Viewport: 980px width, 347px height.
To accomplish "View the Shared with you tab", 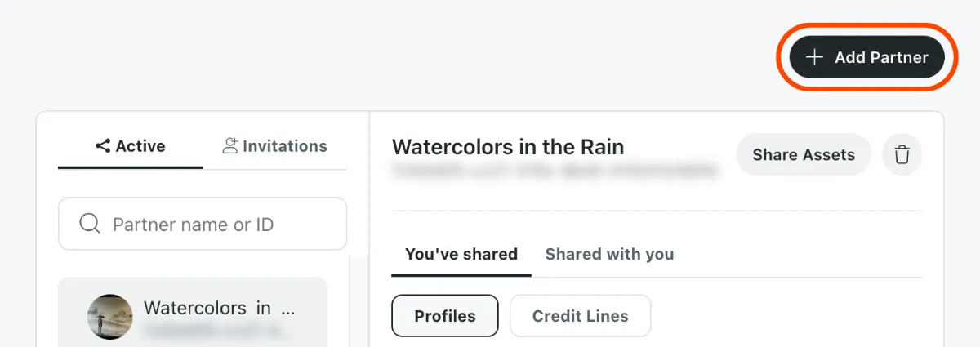I will click(609, 254).
